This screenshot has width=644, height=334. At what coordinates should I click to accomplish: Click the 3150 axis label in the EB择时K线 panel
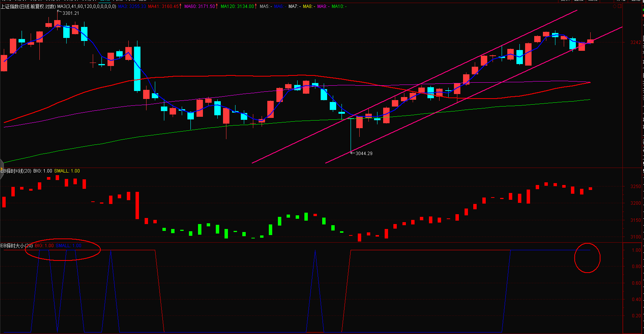pos(636,220)
